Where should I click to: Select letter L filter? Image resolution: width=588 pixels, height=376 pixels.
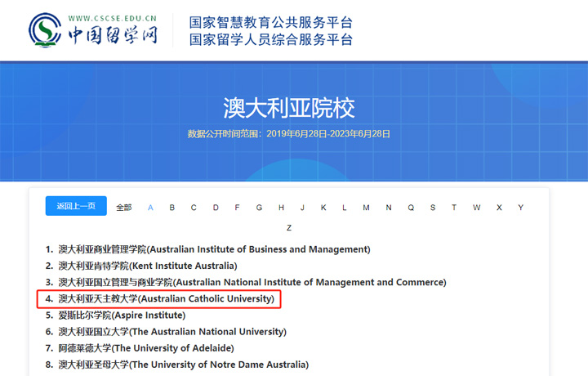pos(345,208)
